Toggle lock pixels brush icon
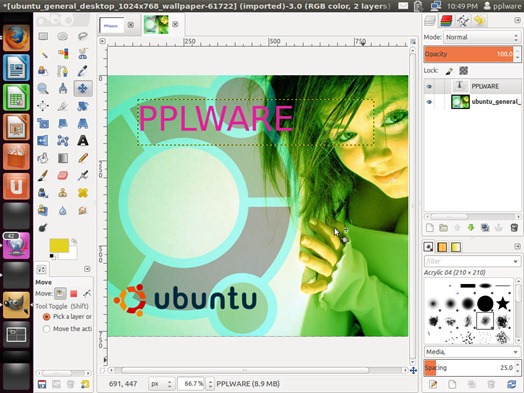Image resolution: width=524 pixels, height=393 pixels. 449,71
